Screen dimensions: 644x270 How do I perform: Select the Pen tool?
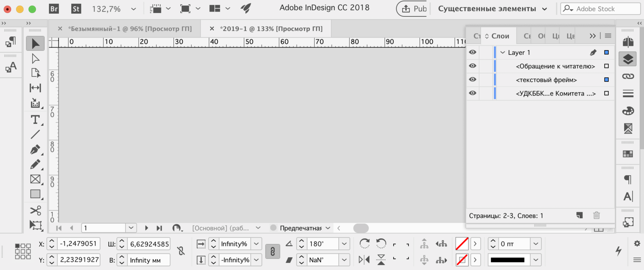pos(35,150)
